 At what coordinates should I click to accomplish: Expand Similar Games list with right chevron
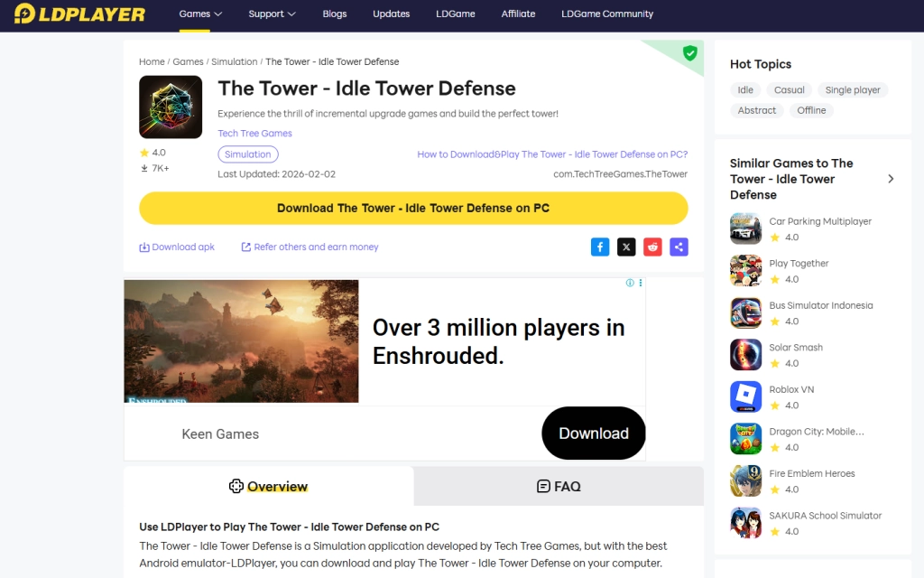(x=891, y=179)
